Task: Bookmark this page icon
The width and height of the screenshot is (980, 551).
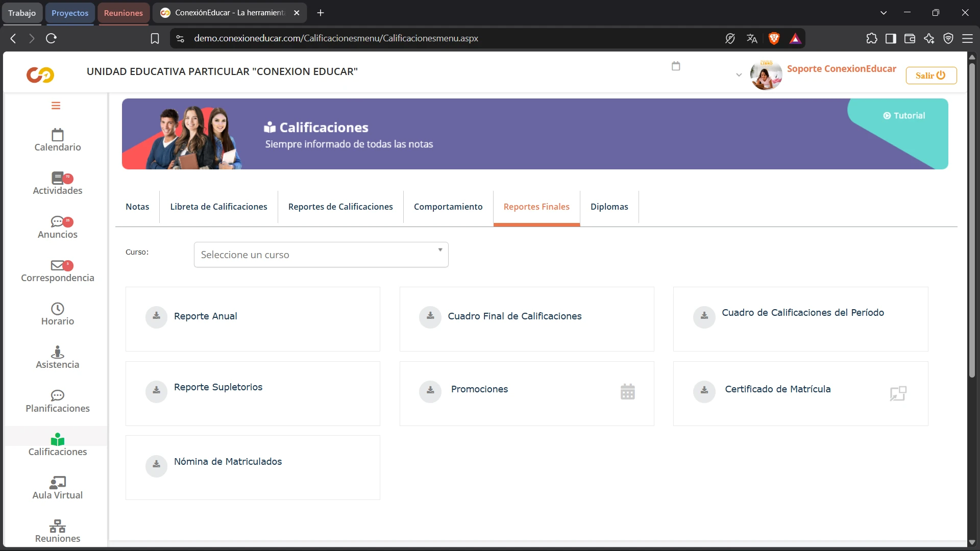Action: (x=155, y=38)
